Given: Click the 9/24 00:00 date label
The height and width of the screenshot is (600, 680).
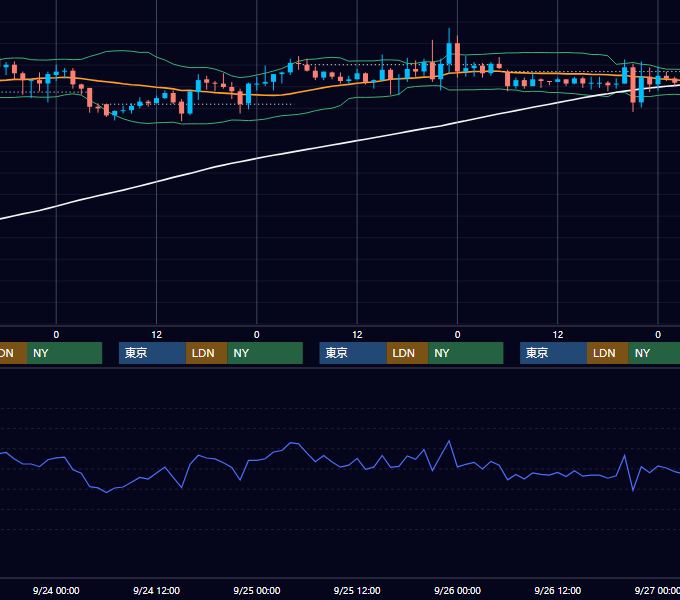Looking at the screenshot, I should [x=56, y=590].
